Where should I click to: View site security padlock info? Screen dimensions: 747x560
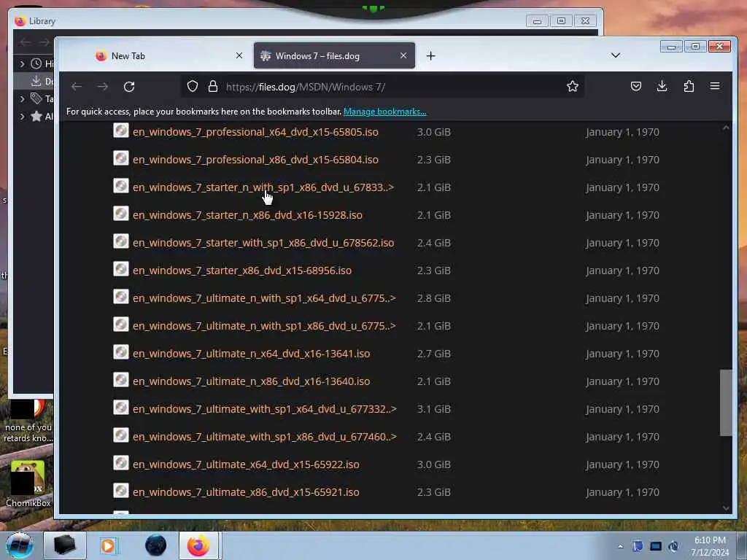(213, 86)
